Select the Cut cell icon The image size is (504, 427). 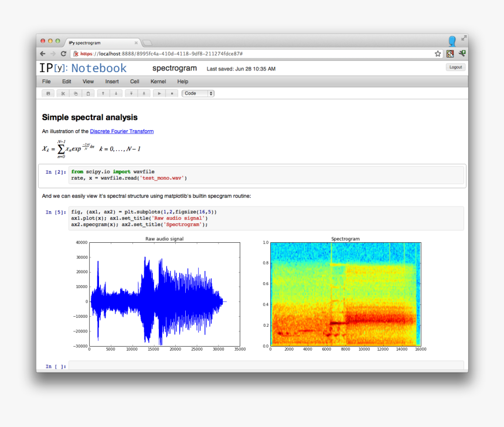coord(63,93)
